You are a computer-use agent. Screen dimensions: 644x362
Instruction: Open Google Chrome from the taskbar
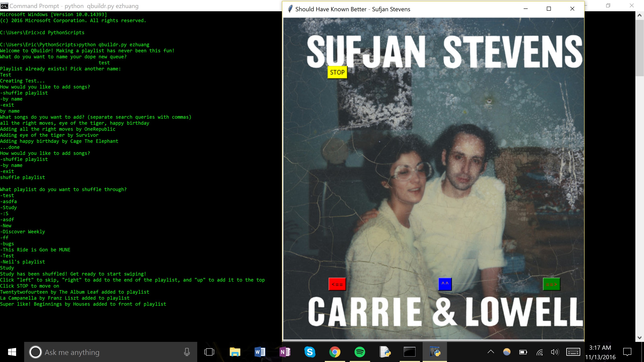point(335,352)
